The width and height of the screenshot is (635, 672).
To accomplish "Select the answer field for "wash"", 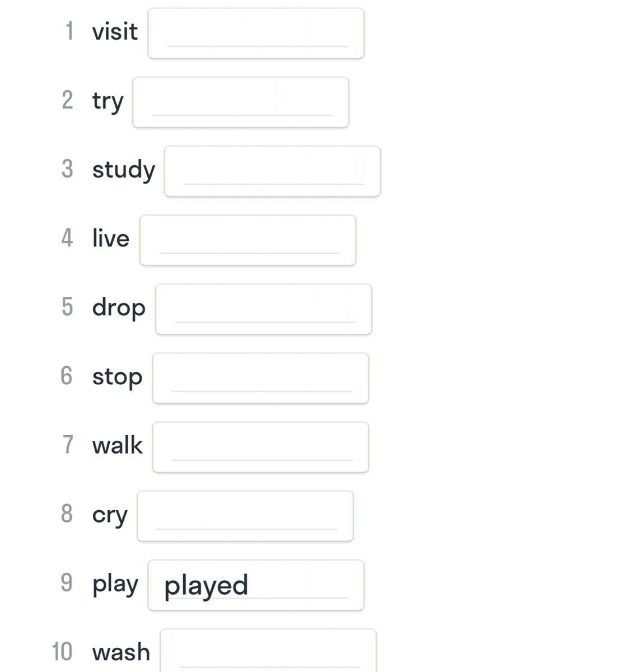I will tap(268, 652).
